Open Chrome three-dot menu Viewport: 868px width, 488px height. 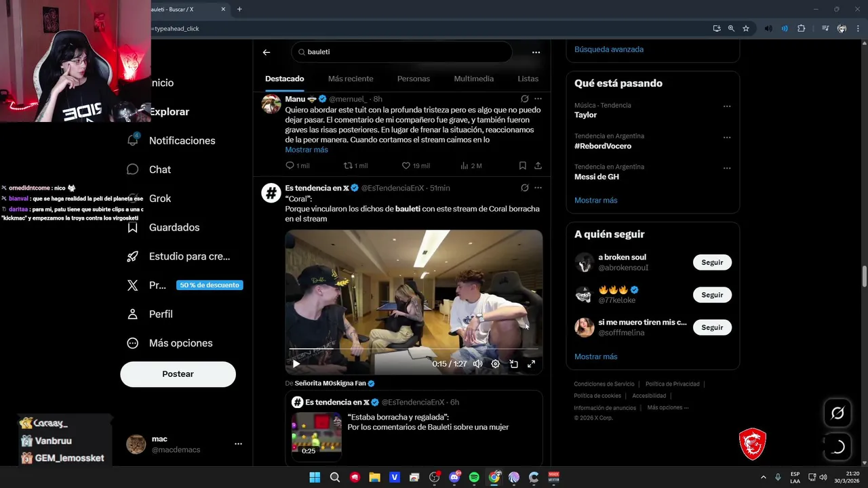pos(858,28)
